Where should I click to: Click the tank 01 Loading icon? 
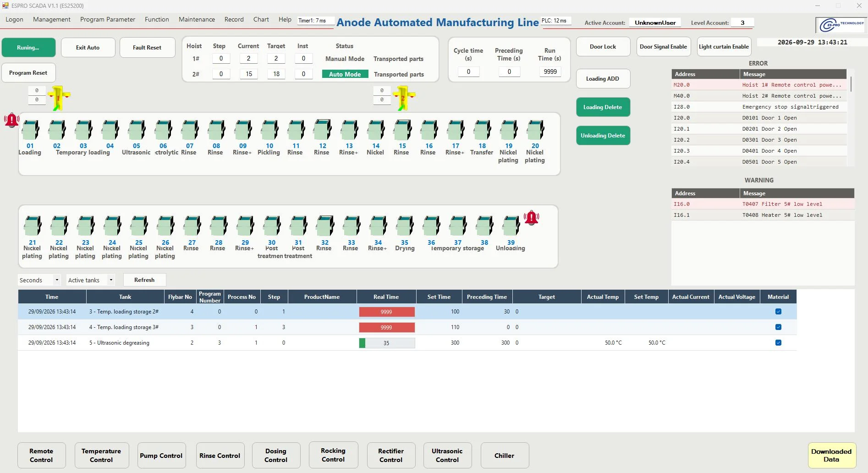[30, 130]
